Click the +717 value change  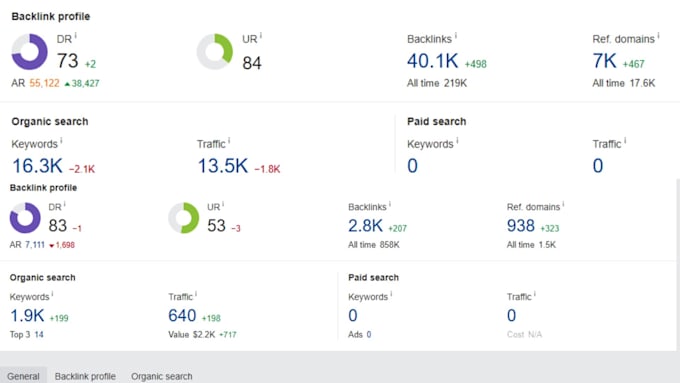[228, 334]
